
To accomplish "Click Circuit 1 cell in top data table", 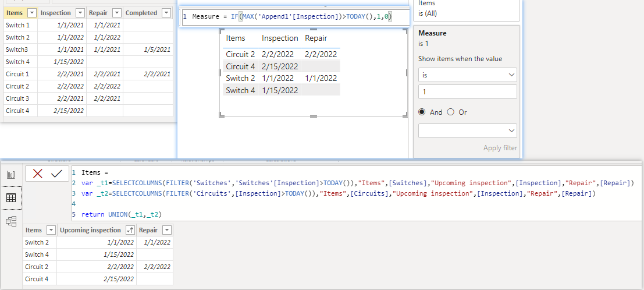I will pyautogui.click(x=20, y=74).
